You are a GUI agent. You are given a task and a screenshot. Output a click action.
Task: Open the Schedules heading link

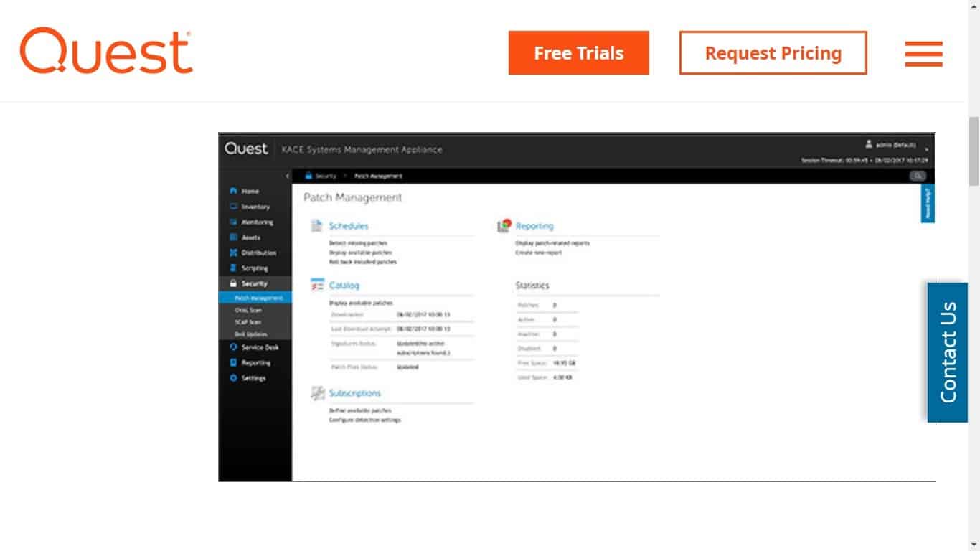pyautogui.click(x=349, y=226)
